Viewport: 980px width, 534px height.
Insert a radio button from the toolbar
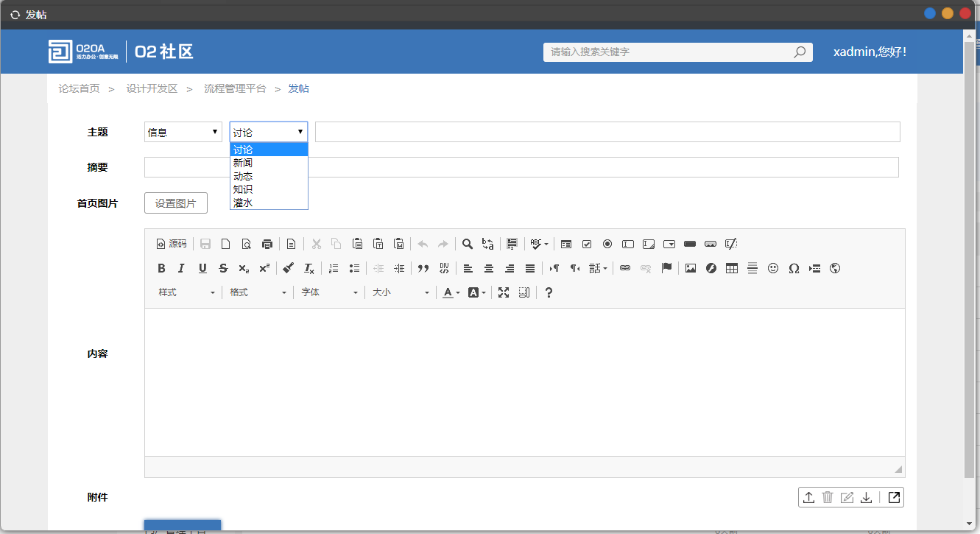[x=607, y=244]
